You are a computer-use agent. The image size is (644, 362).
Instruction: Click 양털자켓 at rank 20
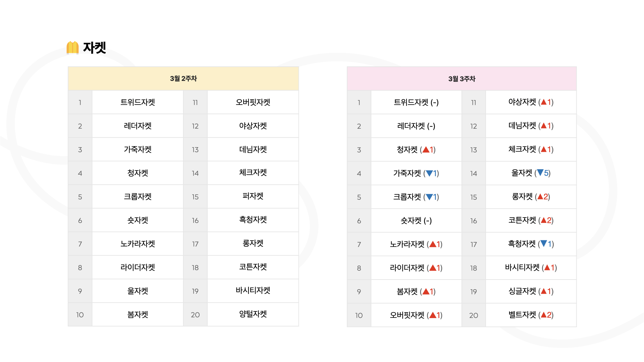253,314
